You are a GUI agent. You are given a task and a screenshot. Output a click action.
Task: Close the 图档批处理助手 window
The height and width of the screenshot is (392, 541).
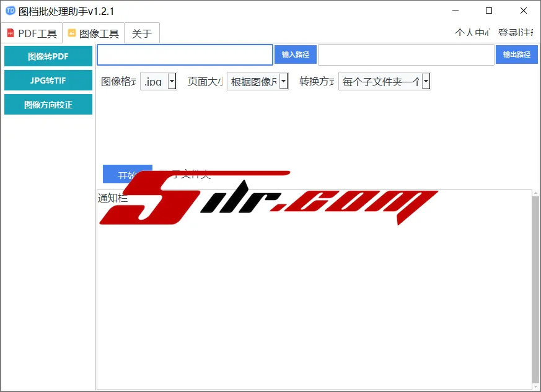pyautogui.click(x=524, y=11)
